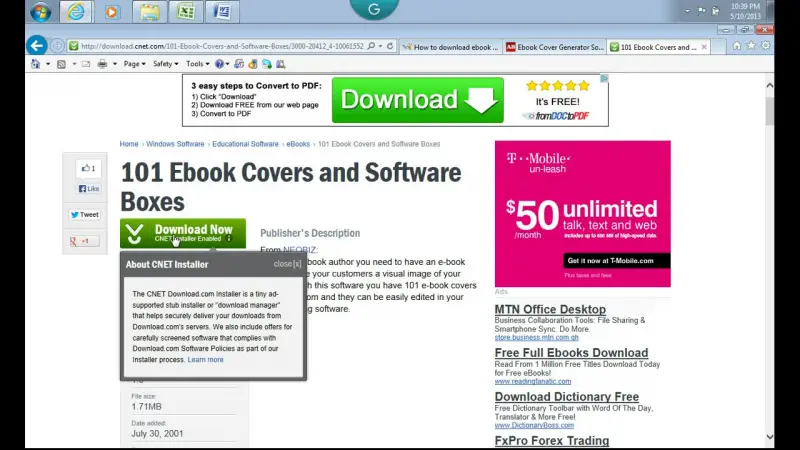This screenshot has width=800, height=450.
Task: Click the Facebook Like button
Action: click(89, 189)
